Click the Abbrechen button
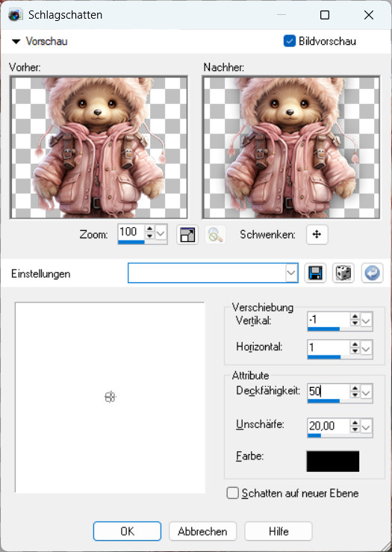This screenshot has height=552, width=392. coord(202,531)
